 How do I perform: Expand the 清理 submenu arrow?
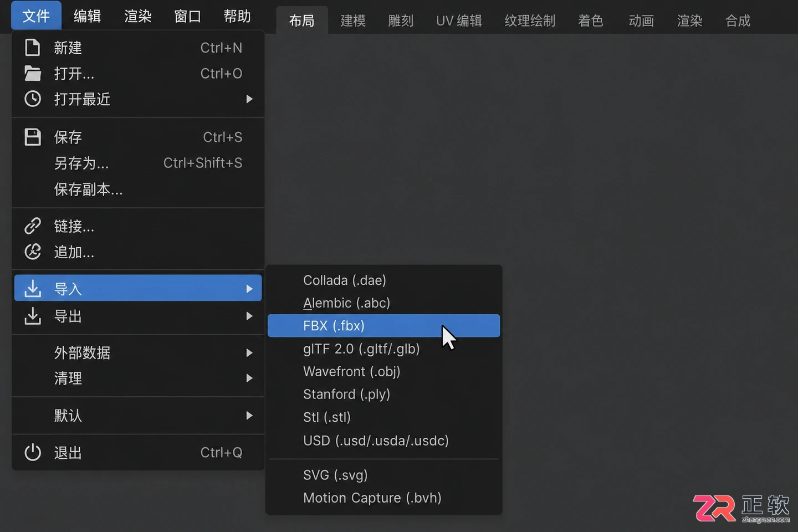pyautogui.click(x=249, y=378)
